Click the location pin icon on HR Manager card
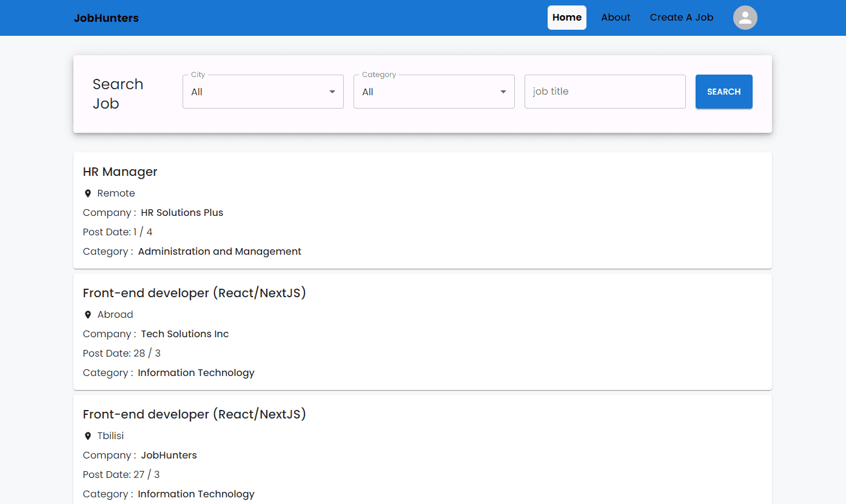Screen dimensions: 846x504 87,193
